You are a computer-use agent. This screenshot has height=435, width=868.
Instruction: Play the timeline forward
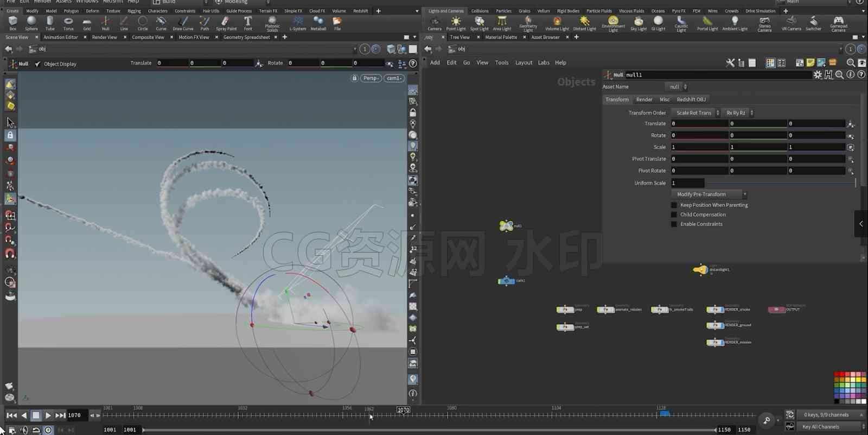point(48,415)
